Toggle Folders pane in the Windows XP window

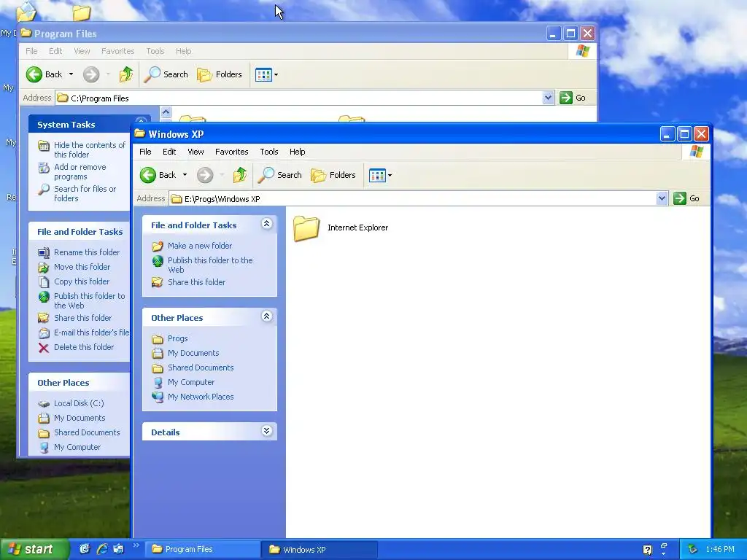[x=333, y=175]
